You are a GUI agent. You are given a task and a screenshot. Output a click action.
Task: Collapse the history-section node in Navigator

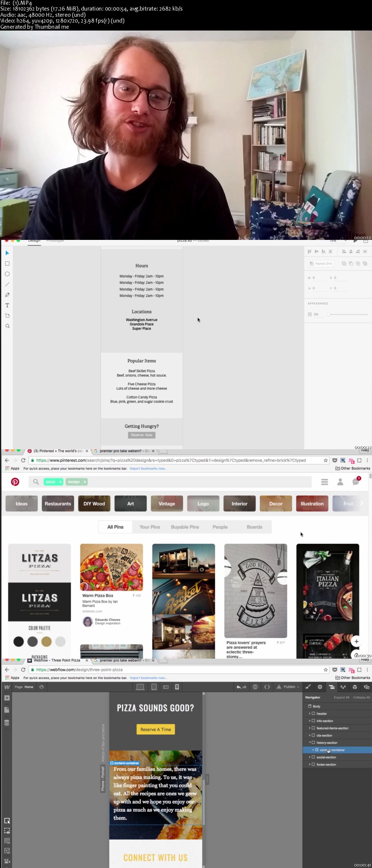click(310, 743)
